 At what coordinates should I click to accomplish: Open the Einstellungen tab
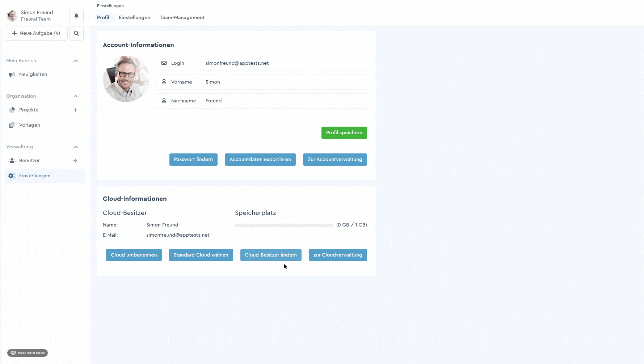coord(134,17)
